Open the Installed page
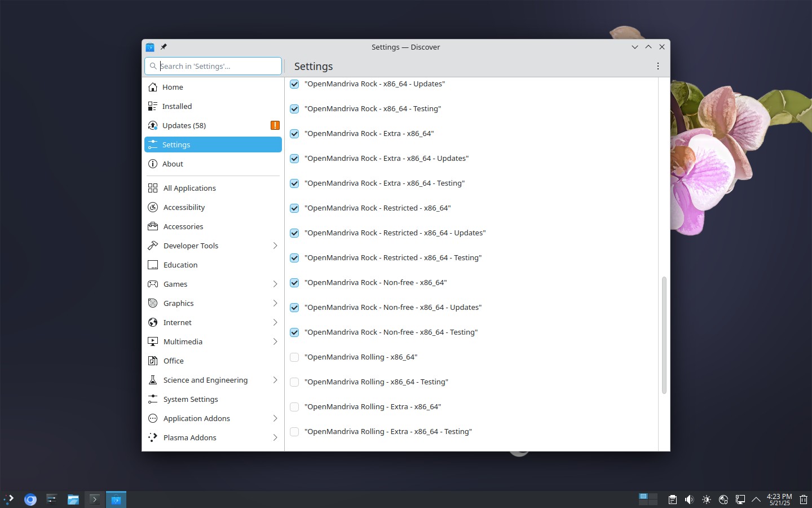This screenshot has height=508, width=812. (177, 106)
